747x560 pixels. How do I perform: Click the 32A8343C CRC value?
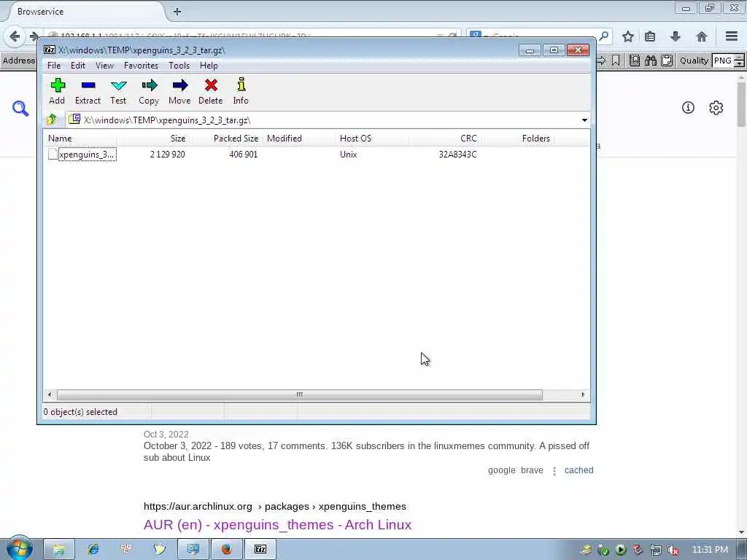click(x=457, y=155)
